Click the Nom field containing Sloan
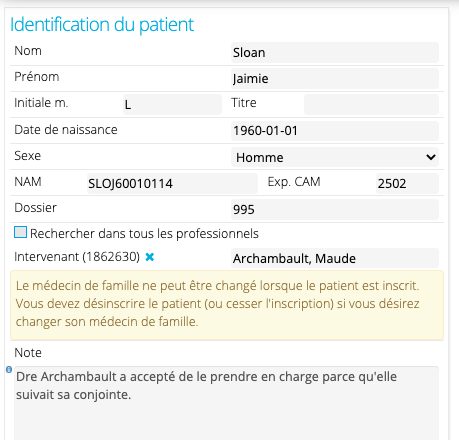 (335, 53)
